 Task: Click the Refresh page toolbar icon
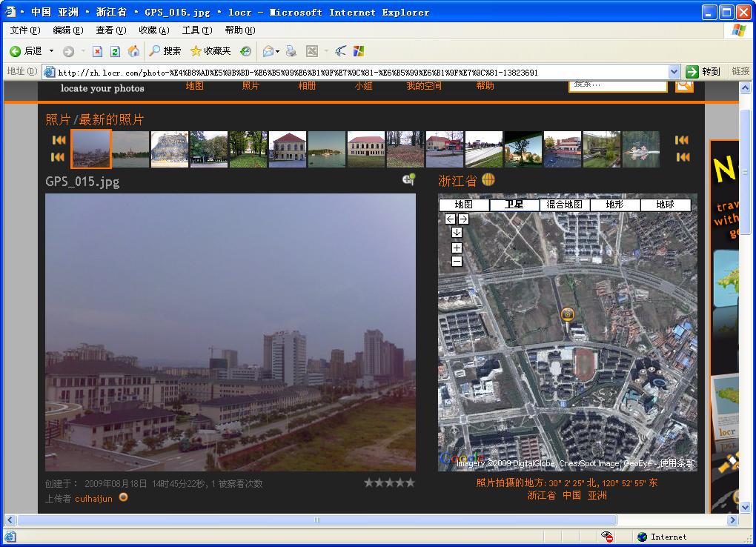[115, 51]
